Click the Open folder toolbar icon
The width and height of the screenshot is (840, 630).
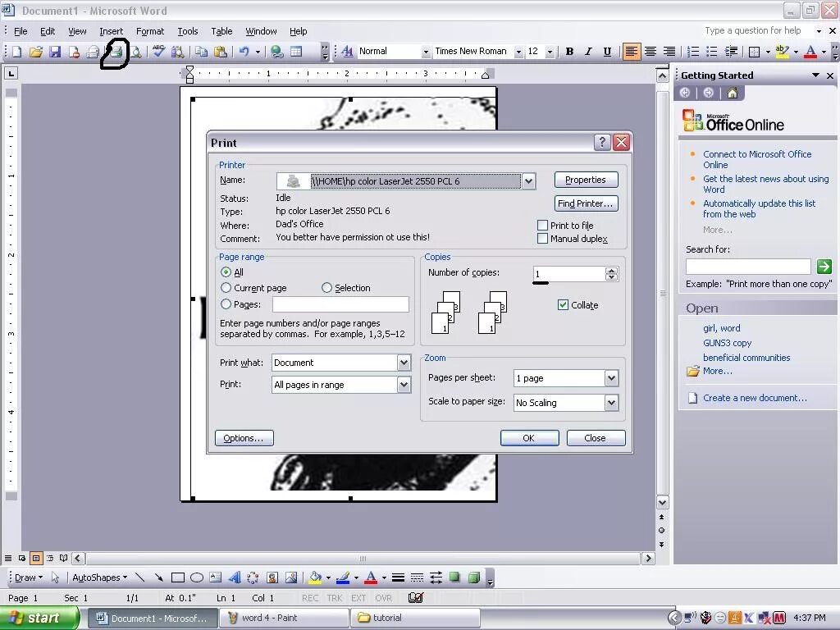[x=36, y=52]
